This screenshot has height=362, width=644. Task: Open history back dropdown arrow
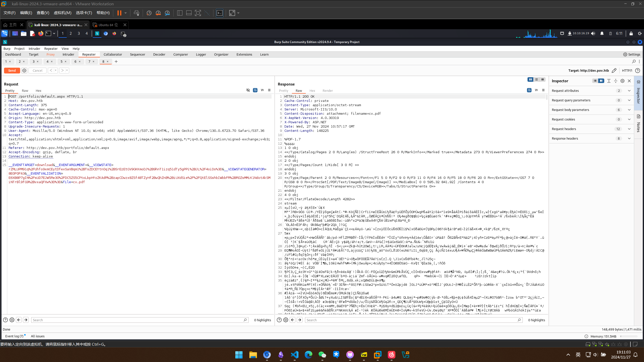click(x=56, y=70)
